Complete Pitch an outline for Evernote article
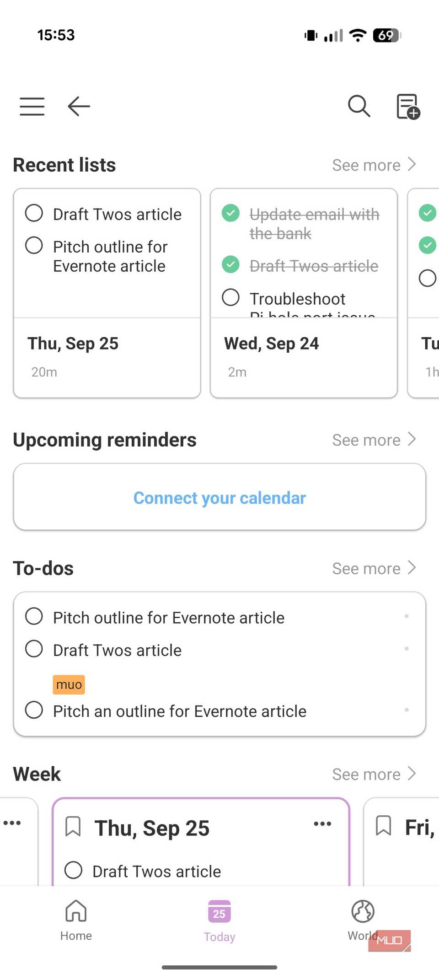The width and height of the screenshot is (439, 980). click(34, 710)
